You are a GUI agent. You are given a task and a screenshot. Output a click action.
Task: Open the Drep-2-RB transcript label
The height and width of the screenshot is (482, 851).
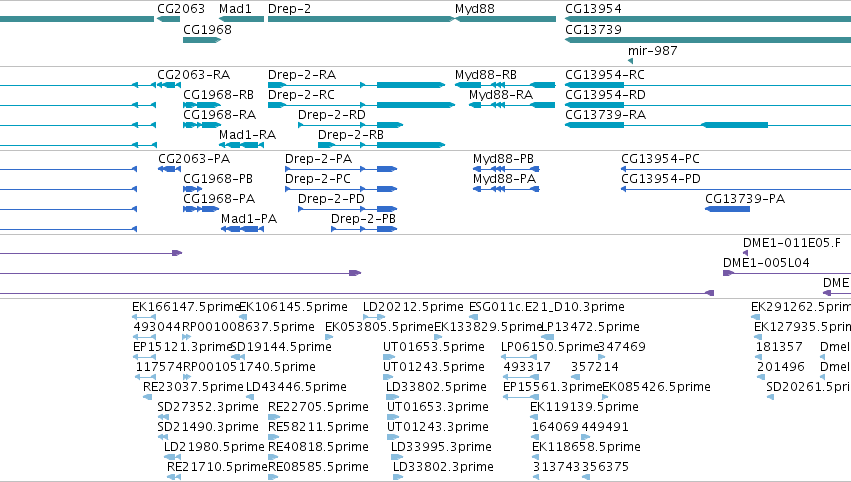point(351,135)
